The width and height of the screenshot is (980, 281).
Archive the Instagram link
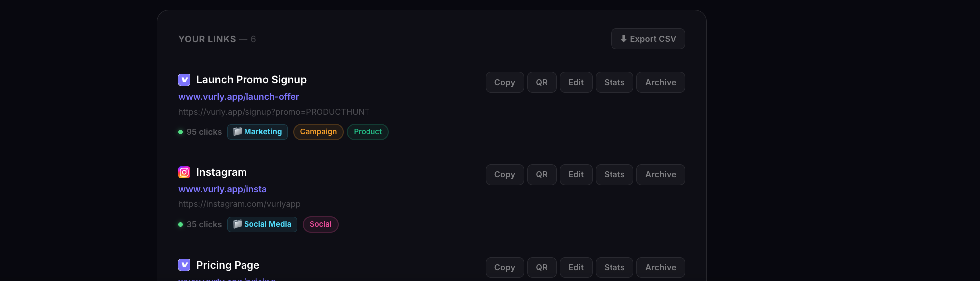(x=660, y=175)
